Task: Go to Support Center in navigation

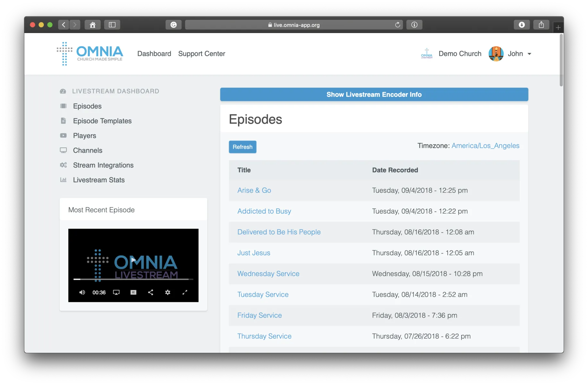Action: pyautogui.click(x=201, y=54)
